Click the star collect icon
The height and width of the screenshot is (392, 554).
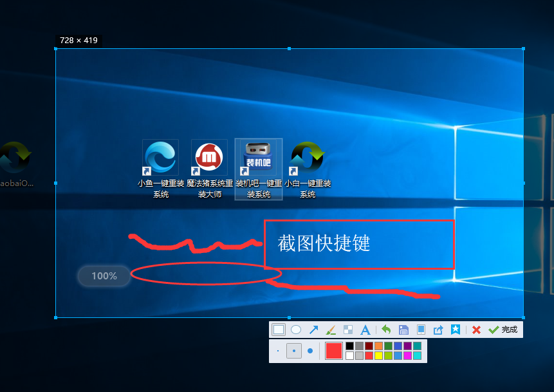(x=456, y=330)
